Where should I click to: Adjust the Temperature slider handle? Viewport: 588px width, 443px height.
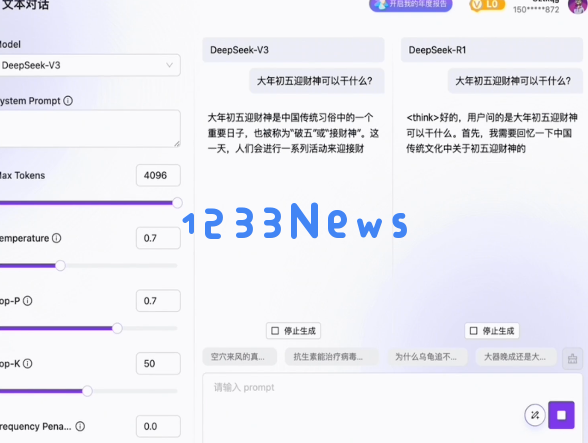[60, 266]
